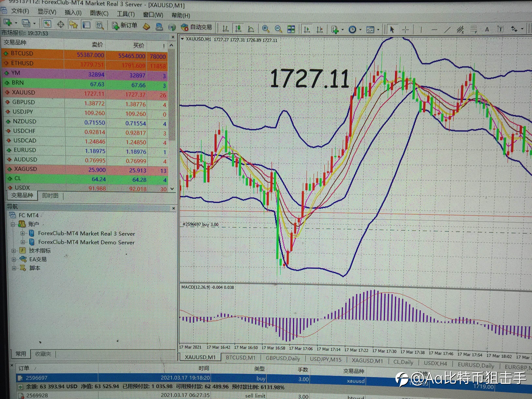Switch chart to candlestick style icon
Screen dimensions: 532x399
pos(238,28)
